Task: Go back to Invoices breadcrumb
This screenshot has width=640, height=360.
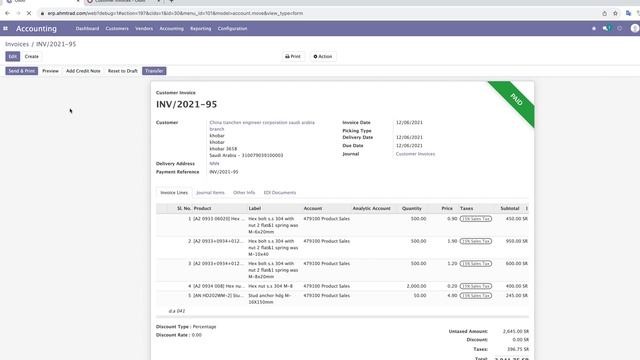Action: (17, 44)
